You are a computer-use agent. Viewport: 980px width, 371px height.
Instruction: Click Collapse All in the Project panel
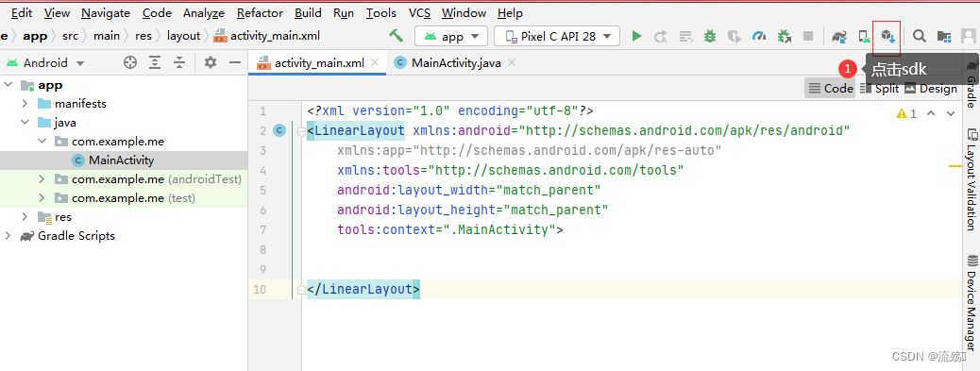179,62
